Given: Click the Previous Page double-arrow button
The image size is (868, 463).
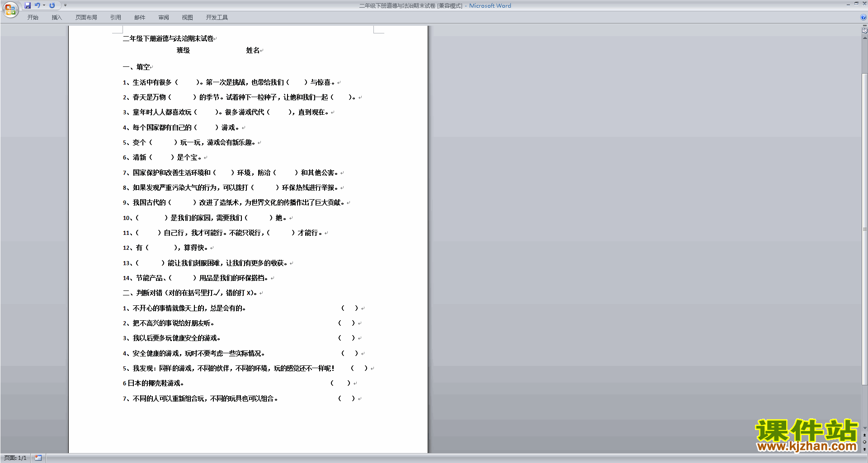Looking at the screenshot, I should coord(864,435).
